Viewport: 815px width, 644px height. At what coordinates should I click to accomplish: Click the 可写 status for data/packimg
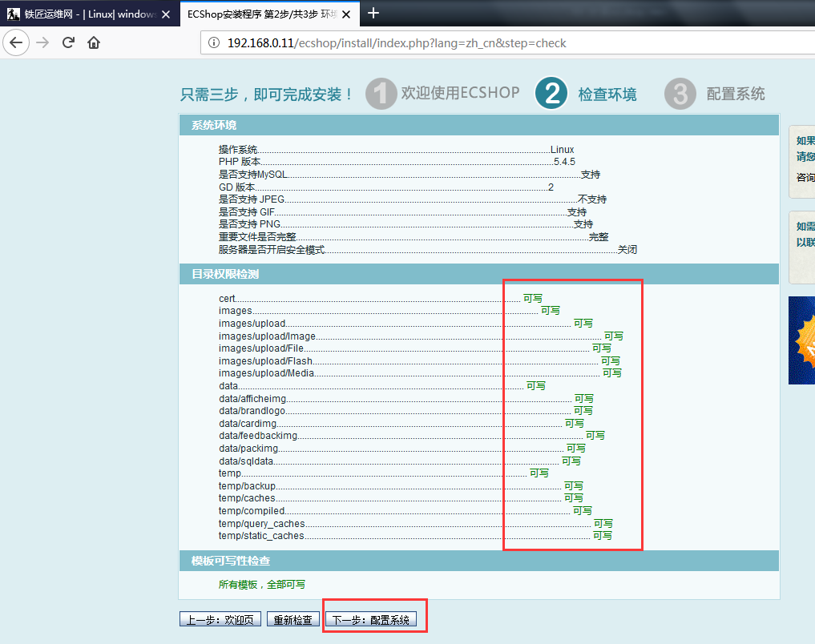tap(576, 449)
